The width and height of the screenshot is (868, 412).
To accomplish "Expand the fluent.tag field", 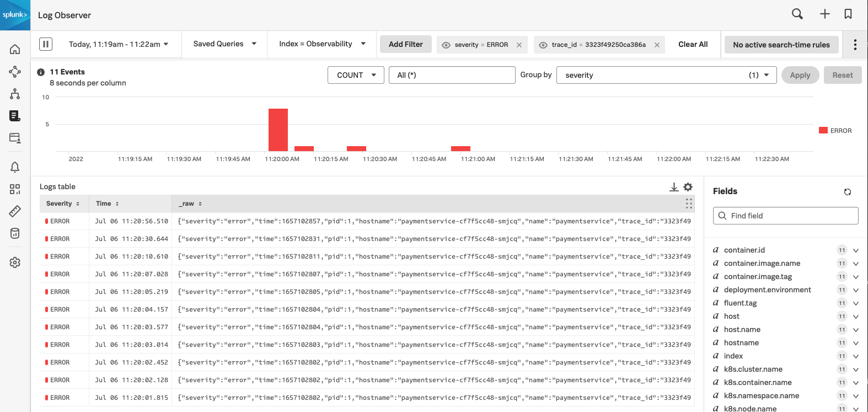I will [856, 303].
